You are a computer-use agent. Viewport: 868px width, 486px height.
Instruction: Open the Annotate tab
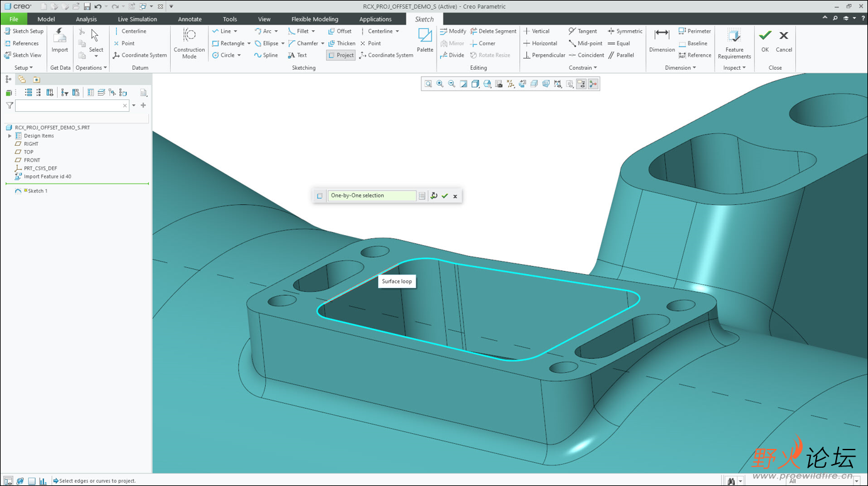tap(190, 19)
